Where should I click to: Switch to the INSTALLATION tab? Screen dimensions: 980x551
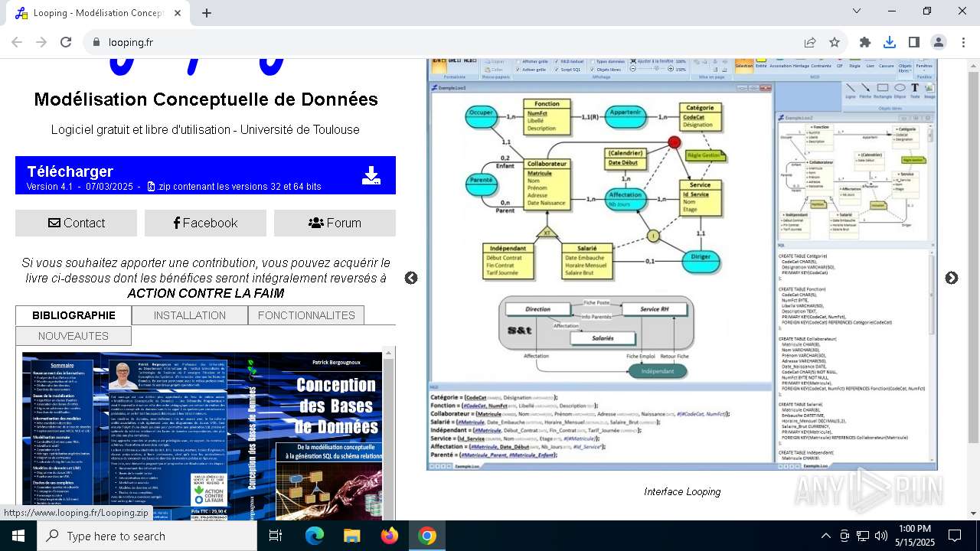pyautogui.click(x=190, y=315)
